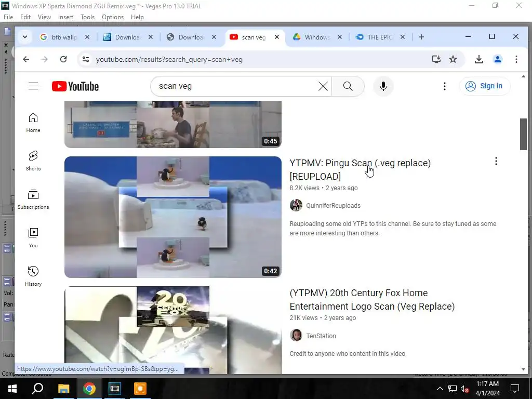Click TenStation channel avatar
Viewport: 532px width, 399px height.
click(x=296, y=335)
